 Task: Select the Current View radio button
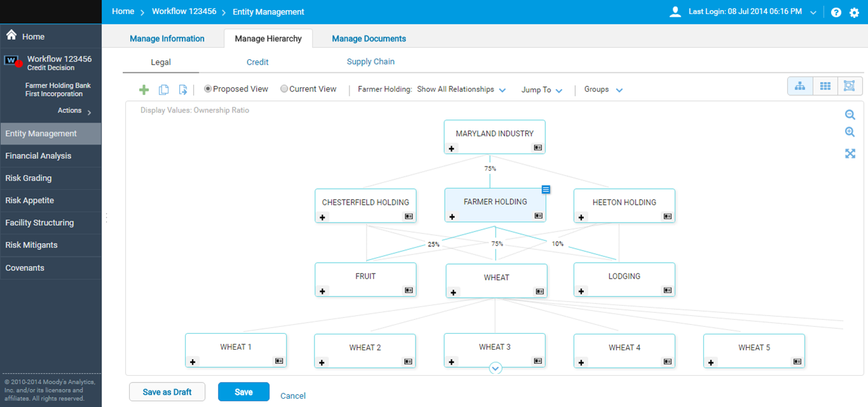pyautogui.click(x=284, y=89)
